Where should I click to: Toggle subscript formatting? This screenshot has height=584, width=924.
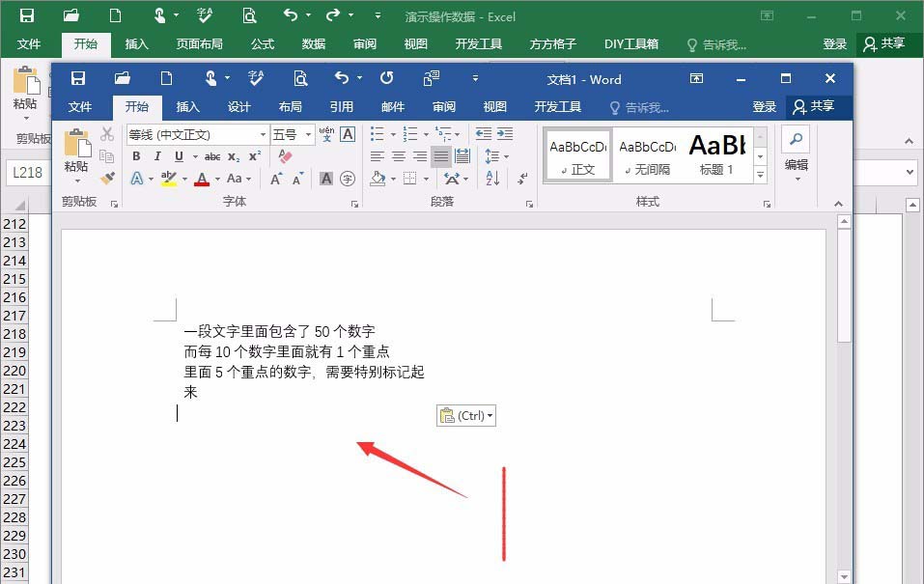pos(234,156)
